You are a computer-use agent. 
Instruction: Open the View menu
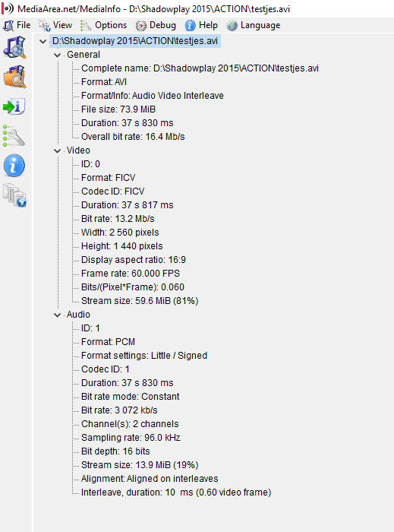point(55,25)
